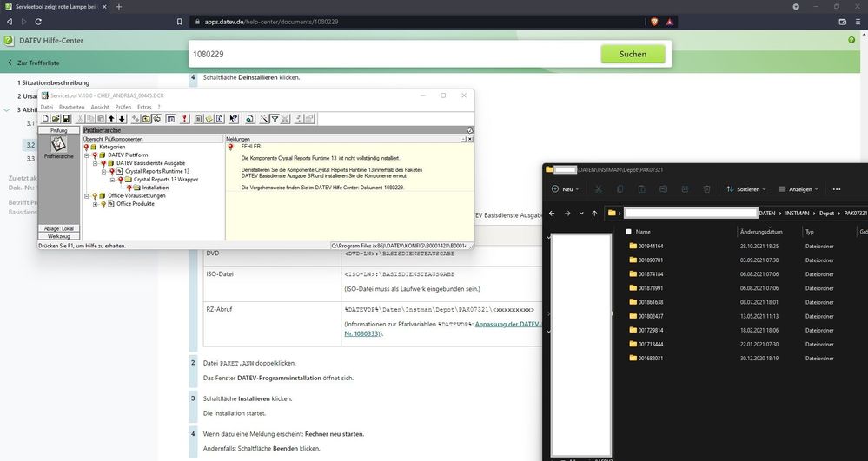Open the Neu dropdown in Explorer
Image resolution: width=868 pixels, height=461 pixels.
click(565, 189)
